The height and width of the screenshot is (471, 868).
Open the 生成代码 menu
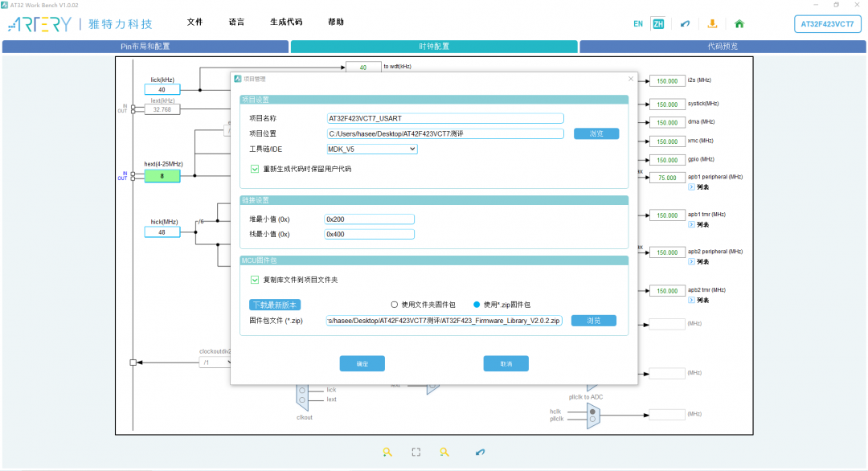click(286, 23)
